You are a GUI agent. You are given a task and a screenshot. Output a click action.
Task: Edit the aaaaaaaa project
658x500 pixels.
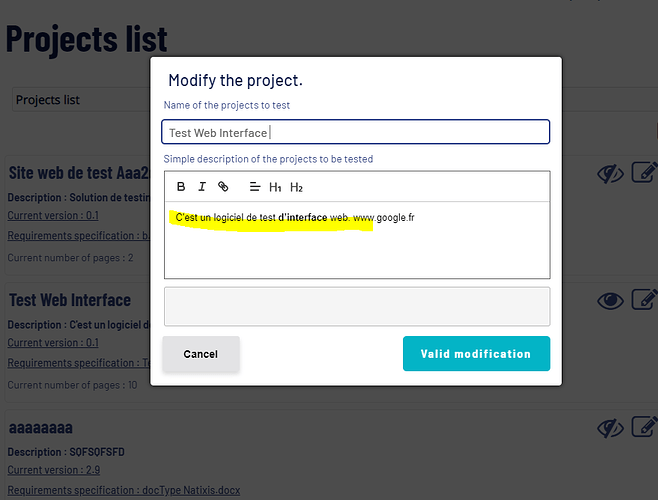click(644, 427)
